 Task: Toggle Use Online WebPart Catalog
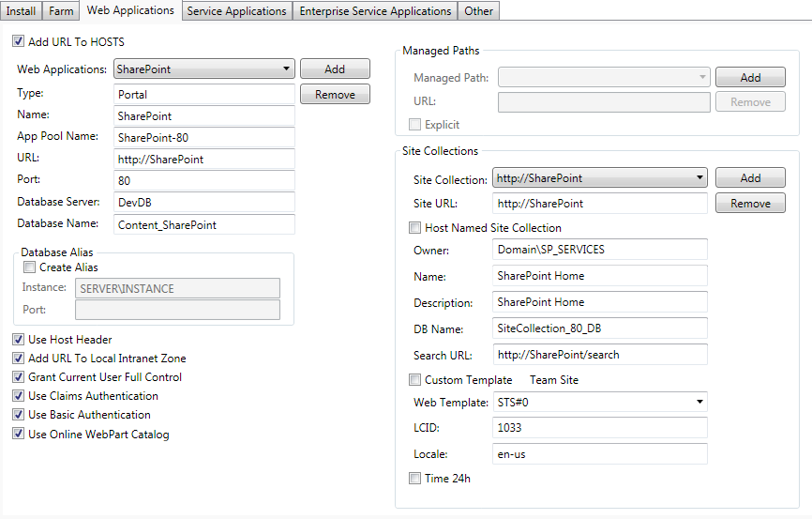[19, 434]
